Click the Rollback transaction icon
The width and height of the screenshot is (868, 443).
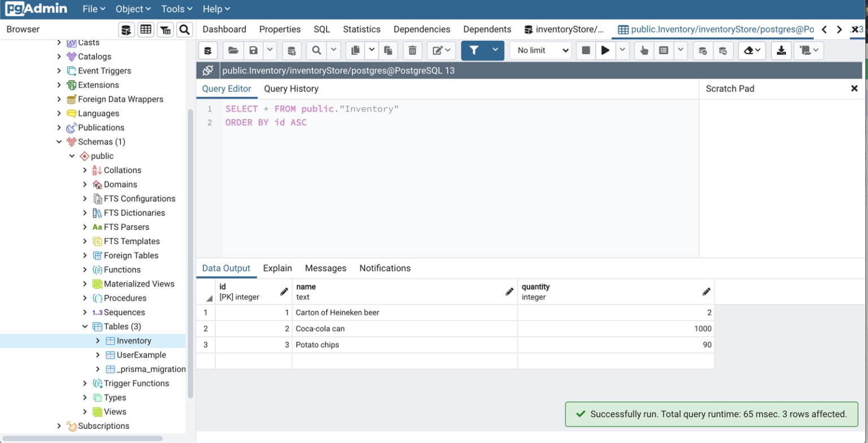tap(723, 50)
